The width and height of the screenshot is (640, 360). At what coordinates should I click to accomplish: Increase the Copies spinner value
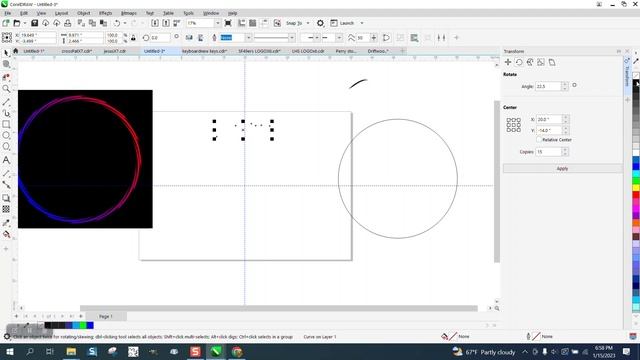pyautogui.click(x=565, y=149)
